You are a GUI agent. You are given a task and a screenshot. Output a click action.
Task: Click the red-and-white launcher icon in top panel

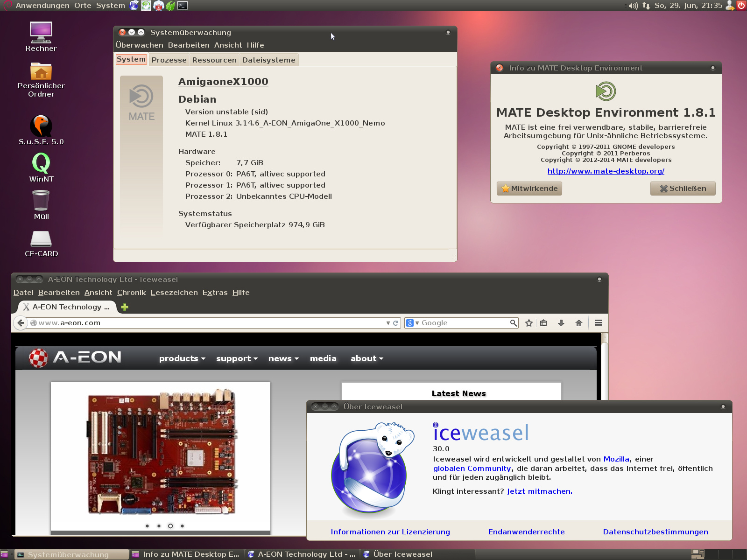pyautogui.click(x=159, y=6)
